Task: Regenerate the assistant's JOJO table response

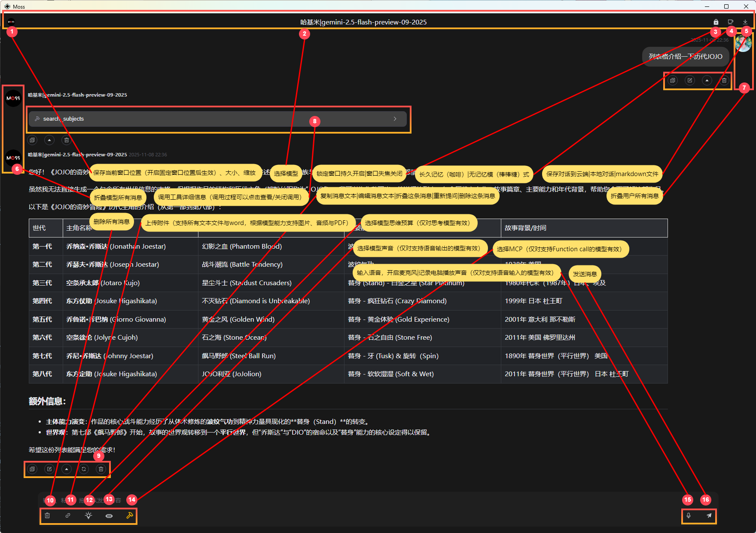Action: (x=84, y=469)
